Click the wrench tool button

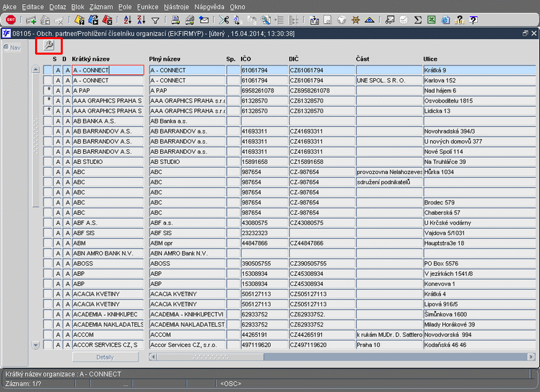click(x=49, y=45)
